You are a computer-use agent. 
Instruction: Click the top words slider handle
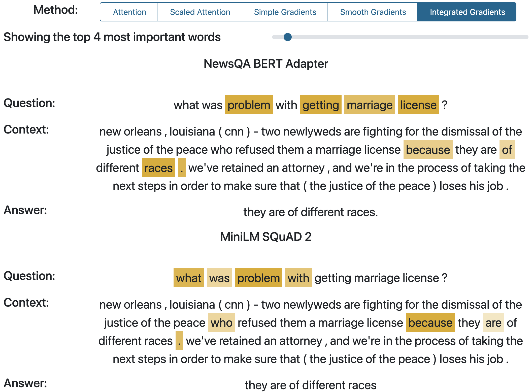tap(287, 37)
